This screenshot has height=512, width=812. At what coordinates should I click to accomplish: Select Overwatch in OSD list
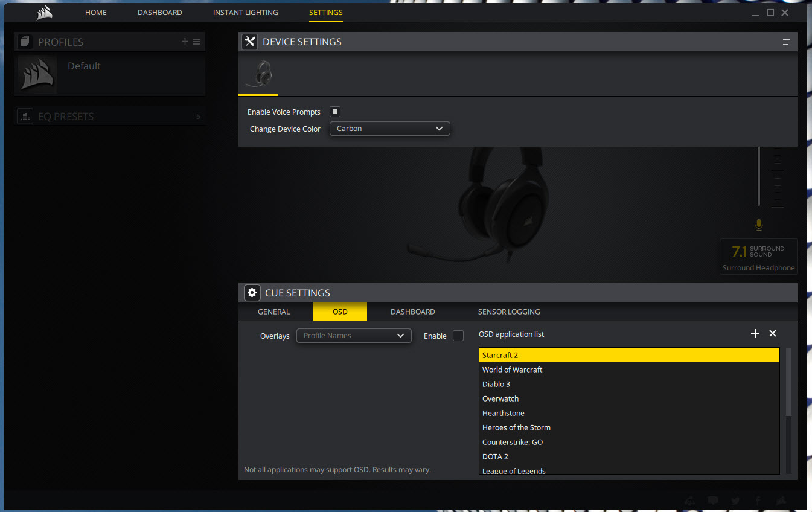(x=629, y=398)
